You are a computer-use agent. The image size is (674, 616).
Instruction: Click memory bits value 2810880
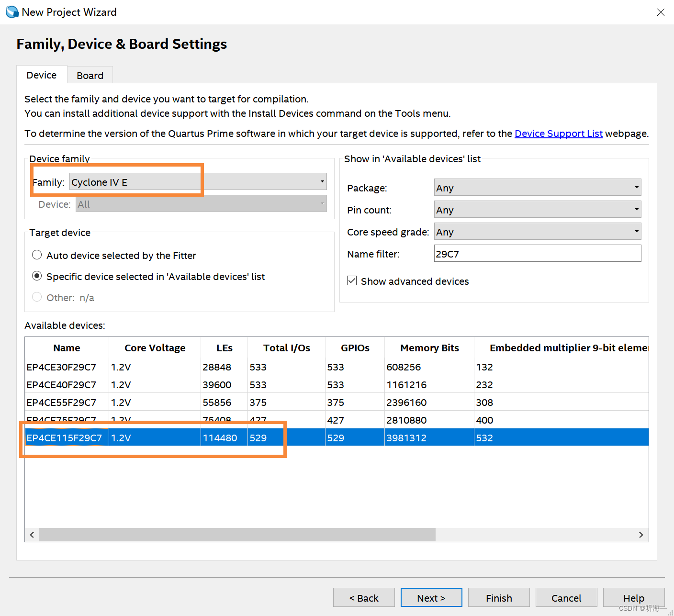[406, 420]
